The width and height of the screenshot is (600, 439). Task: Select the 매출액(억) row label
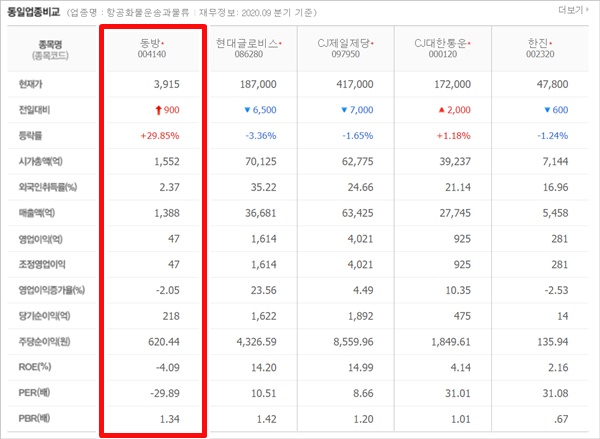coord(37,213)
